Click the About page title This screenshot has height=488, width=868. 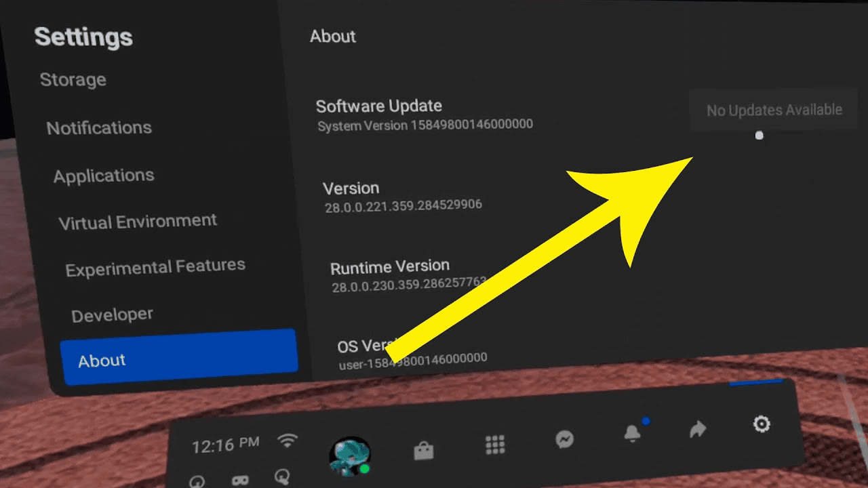(333, 36)
